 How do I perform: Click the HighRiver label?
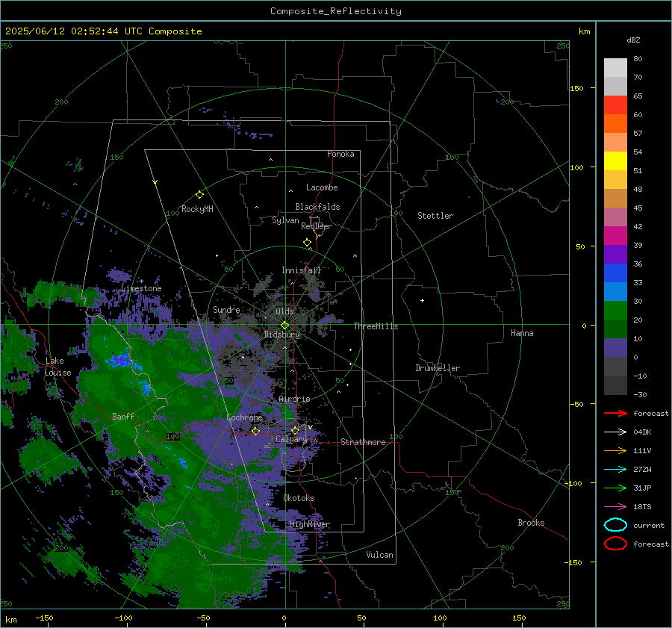point(309,524)
